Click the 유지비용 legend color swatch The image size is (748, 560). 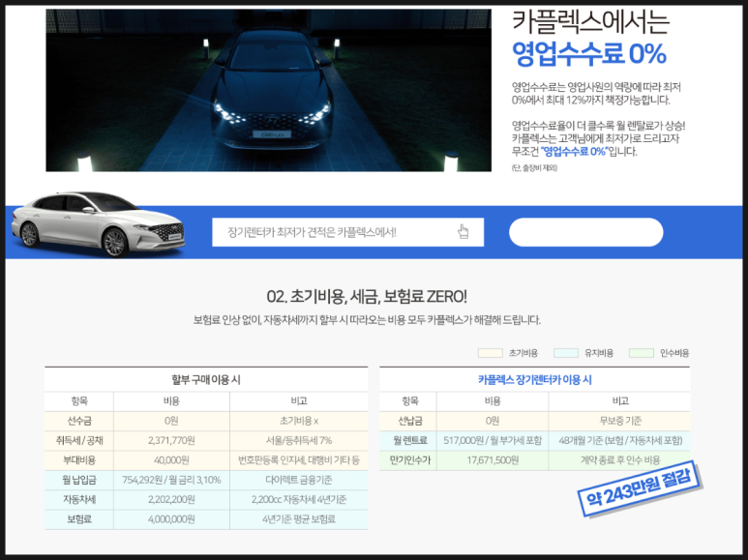pos(566,353)
